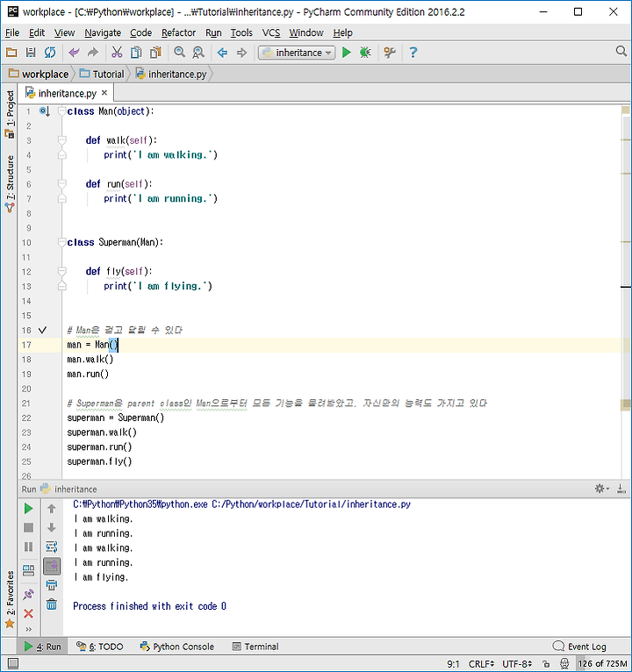The width and height of the screenshot is (632, 672).
Task: Undo the last action in the toolbar
Action: (75, 53)
